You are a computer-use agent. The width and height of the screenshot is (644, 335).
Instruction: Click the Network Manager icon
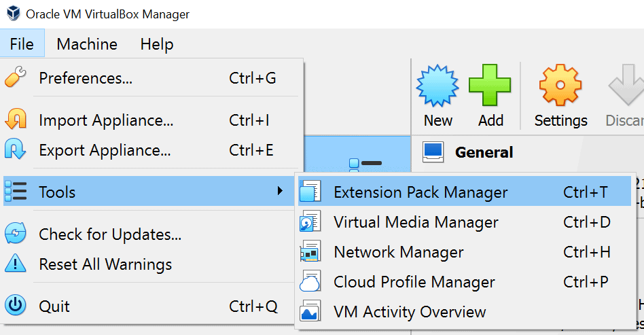click(x=310, y=252)
